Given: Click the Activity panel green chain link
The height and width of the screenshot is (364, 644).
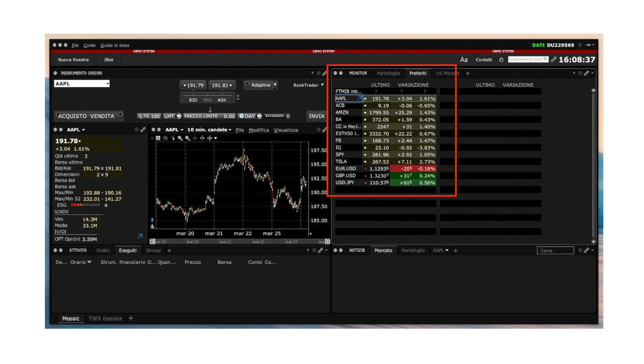Looking at the screenshot, I should pos(320,251).
